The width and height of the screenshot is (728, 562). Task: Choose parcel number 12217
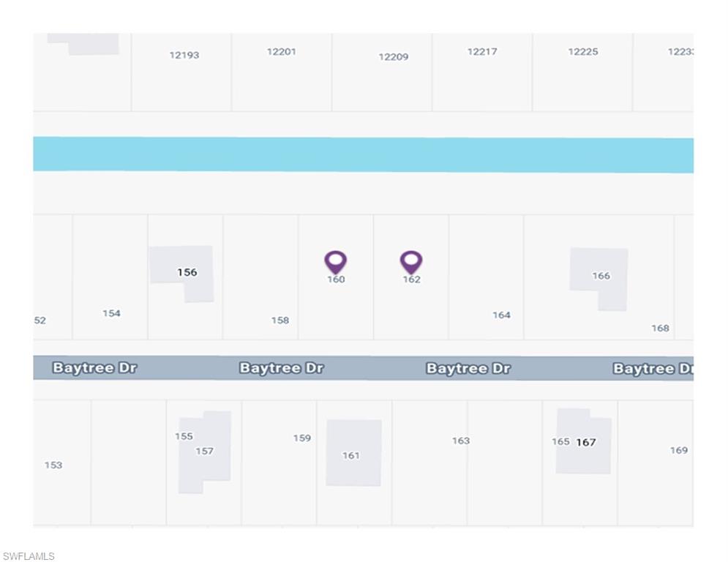[x=482, y=52]
